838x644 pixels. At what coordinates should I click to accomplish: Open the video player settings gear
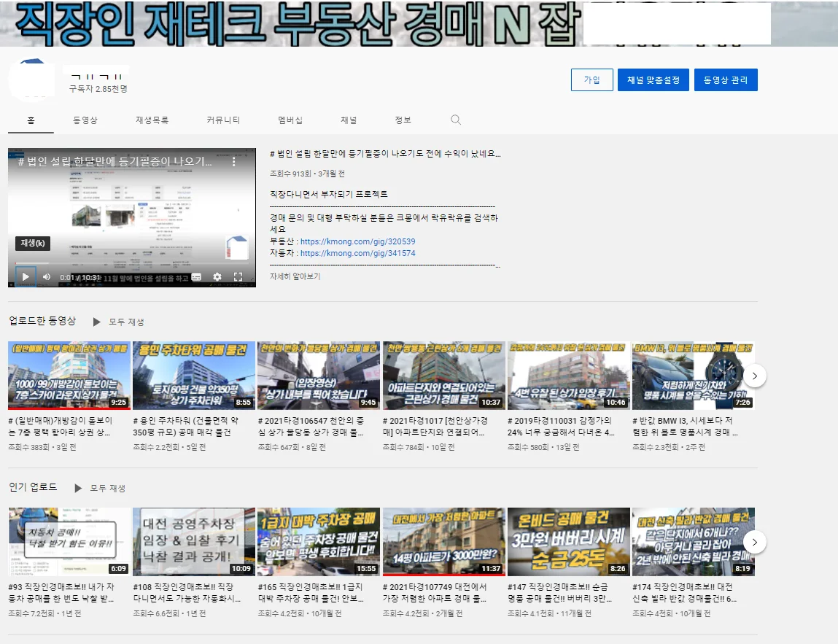click(217, 277)
